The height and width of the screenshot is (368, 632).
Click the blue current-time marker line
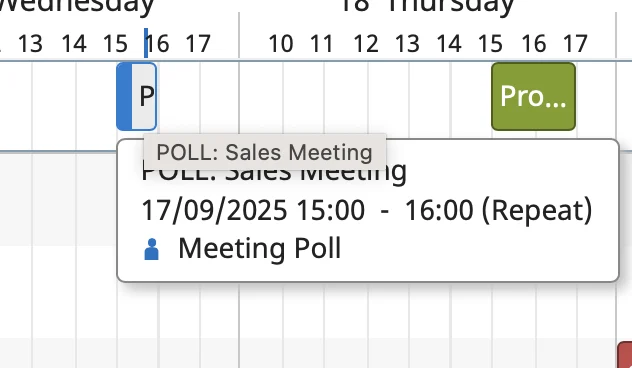pyautogui.click(x=146, y=43)
